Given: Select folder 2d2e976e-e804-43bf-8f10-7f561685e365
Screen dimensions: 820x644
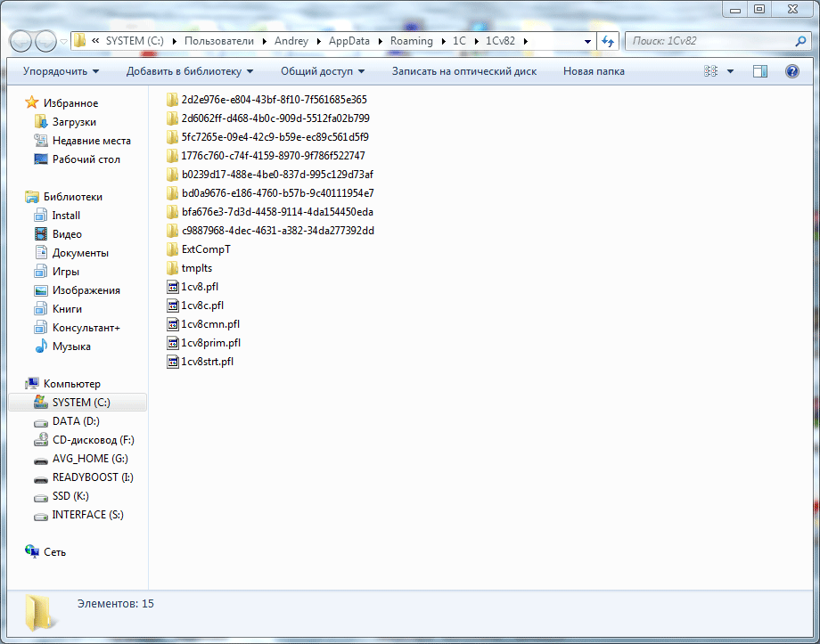Looking at the screenshot, I should coord(266,100).
